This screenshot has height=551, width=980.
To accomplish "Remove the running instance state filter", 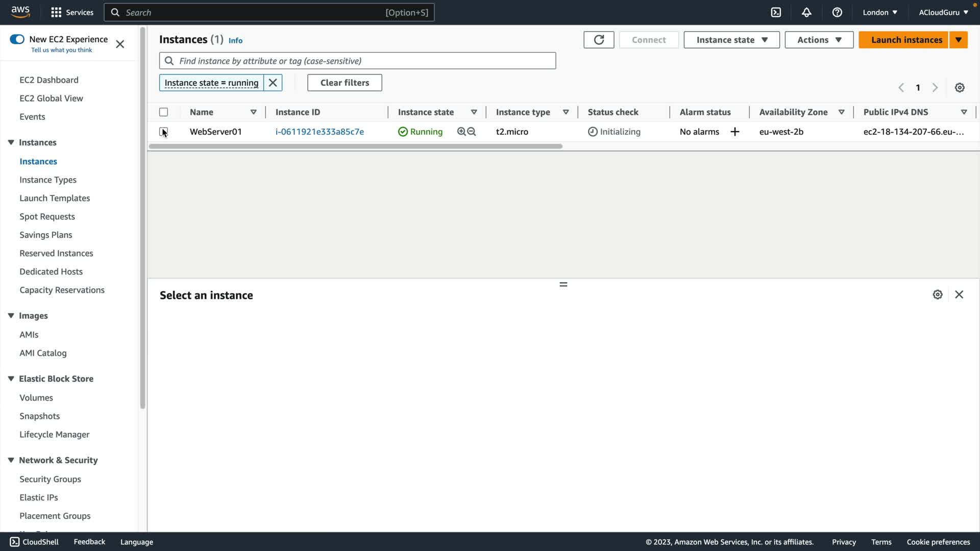I will click(273, 83).
